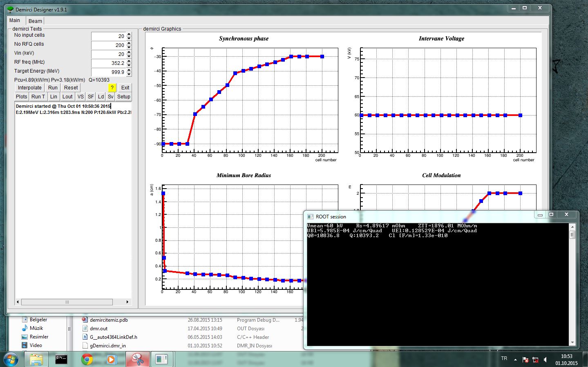
Task: Select the Main tab
Action: [x=15, y=20]
